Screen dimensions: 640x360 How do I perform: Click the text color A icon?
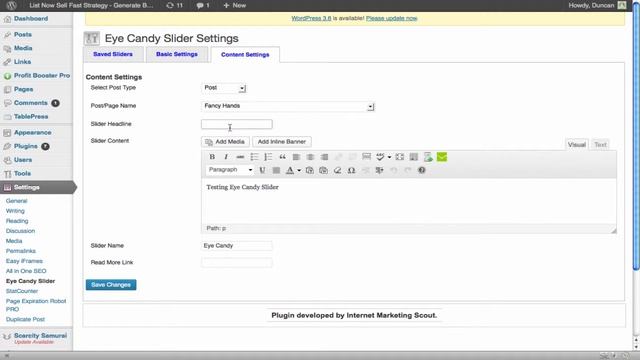click(290, 170)
